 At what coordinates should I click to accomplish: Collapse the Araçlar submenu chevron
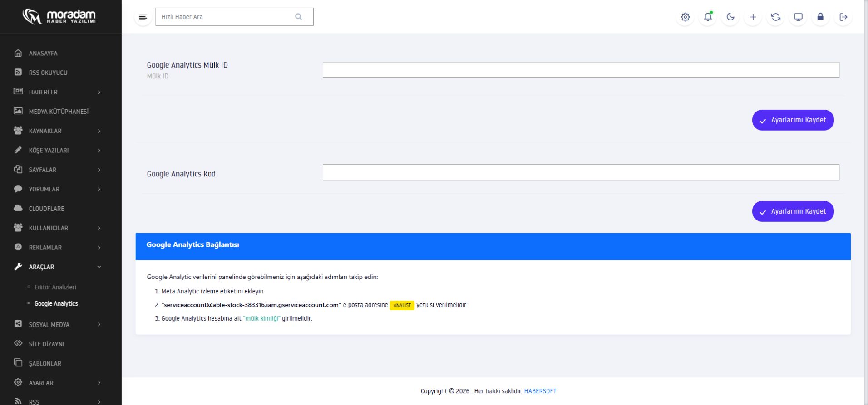tap(99, 267)
